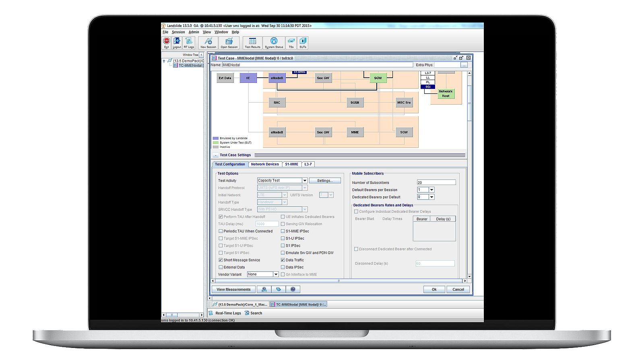Start a New Session from the toolbar
Image resolution: width=644 pixels, height=362 pixels.
tap(208, 43)
